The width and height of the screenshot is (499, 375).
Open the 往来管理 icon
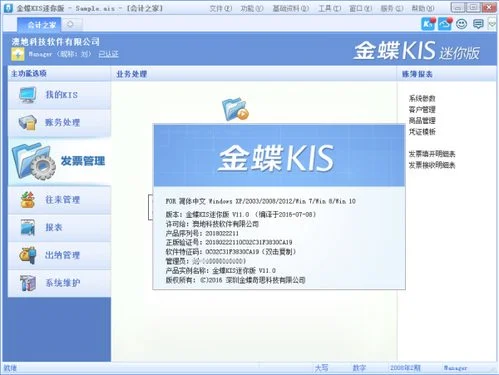pos(28,200)
